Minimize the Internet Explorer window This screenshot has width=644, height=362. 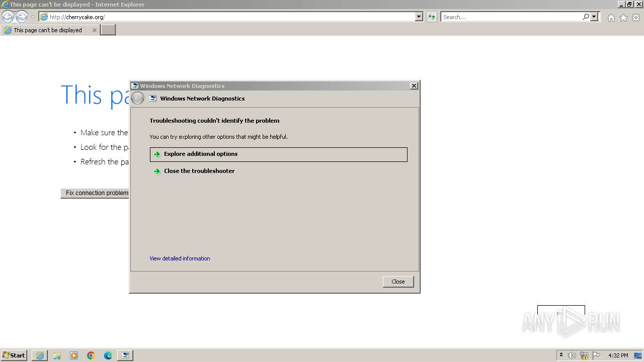622,4
